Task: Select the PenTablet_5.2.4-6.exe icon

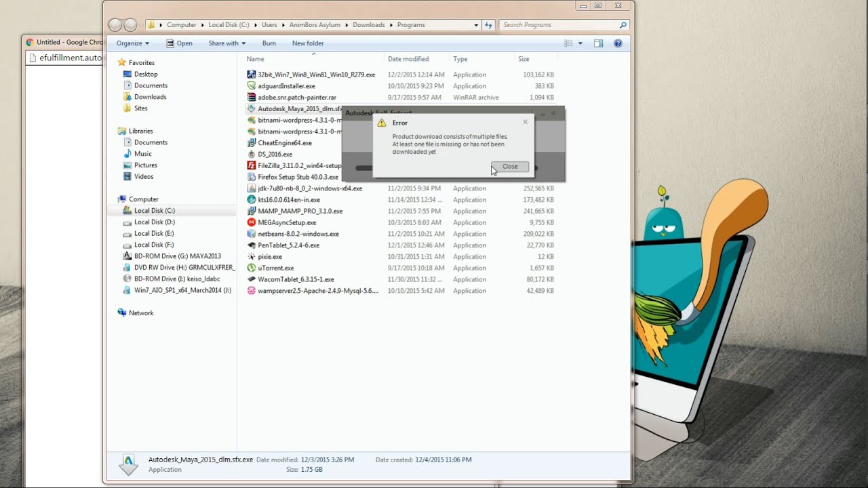Action: (252, 245)
